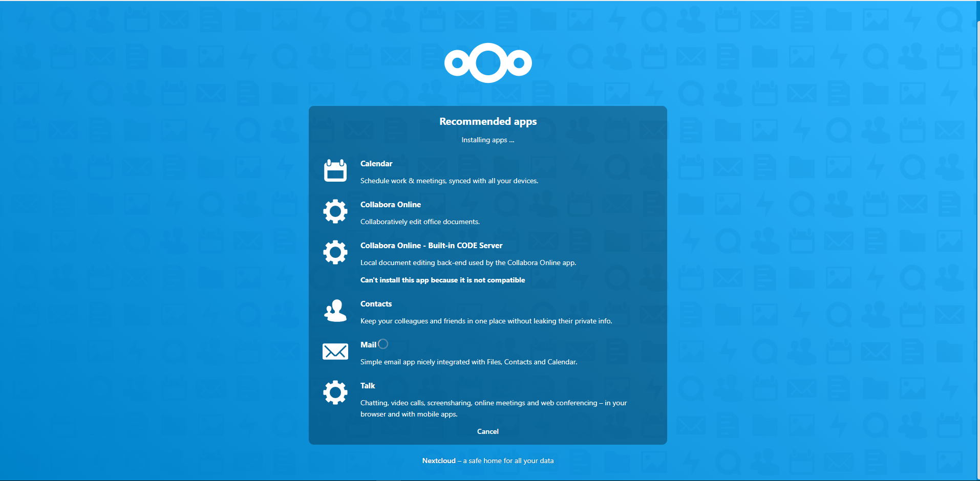The image size is (980, 481).
Task: Click the Mail envelope icon
Action: (x=335, y=352)
